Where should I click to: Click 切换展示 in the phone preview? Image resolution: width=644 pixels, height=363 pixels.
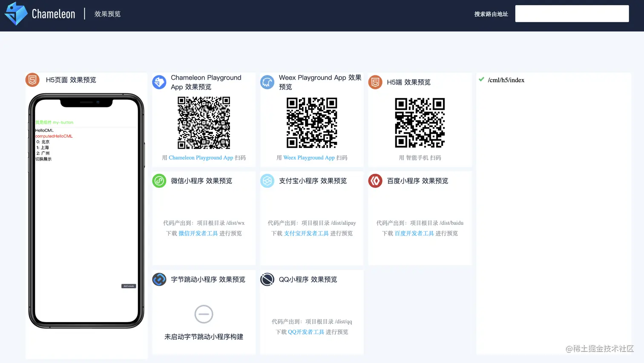[x=43, y=159]
